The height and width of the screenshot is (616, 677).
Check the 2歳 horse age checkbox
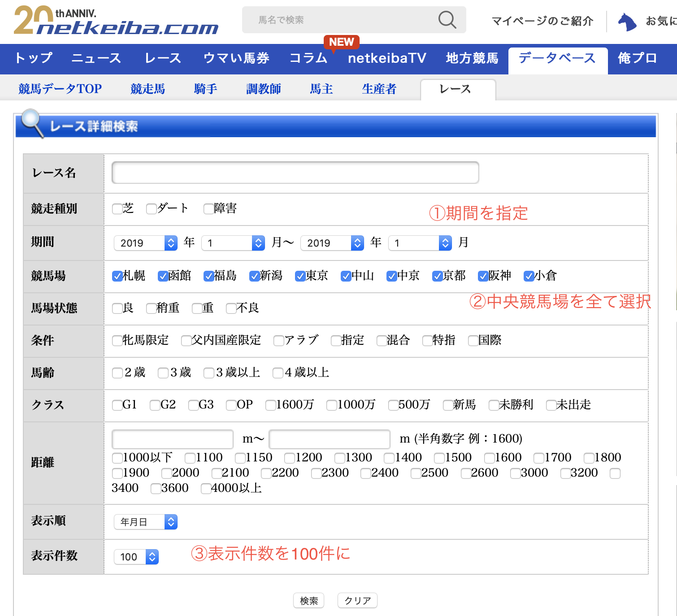[117, 373]
